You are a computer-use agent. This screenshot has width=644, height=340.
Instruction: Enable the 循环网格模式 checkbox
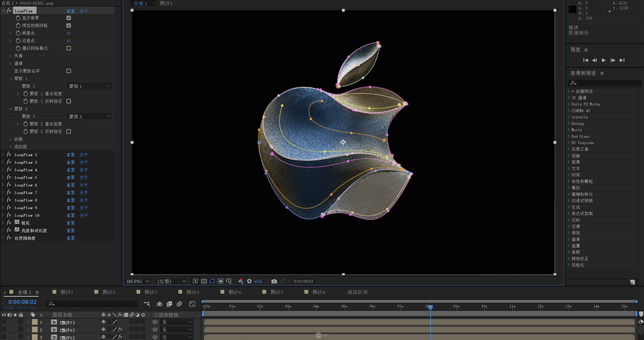pos(69,48)
